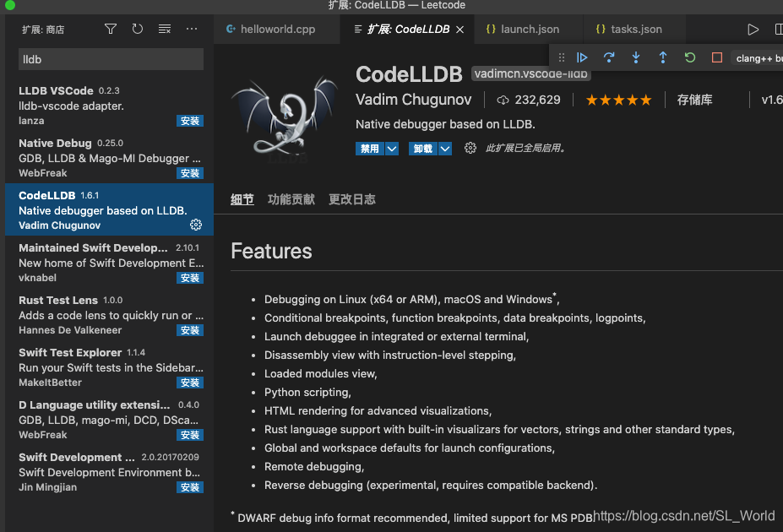Viewport: 783px width, 532px height.
Task: Click the green window maximize button
Action: coord(9,5)
